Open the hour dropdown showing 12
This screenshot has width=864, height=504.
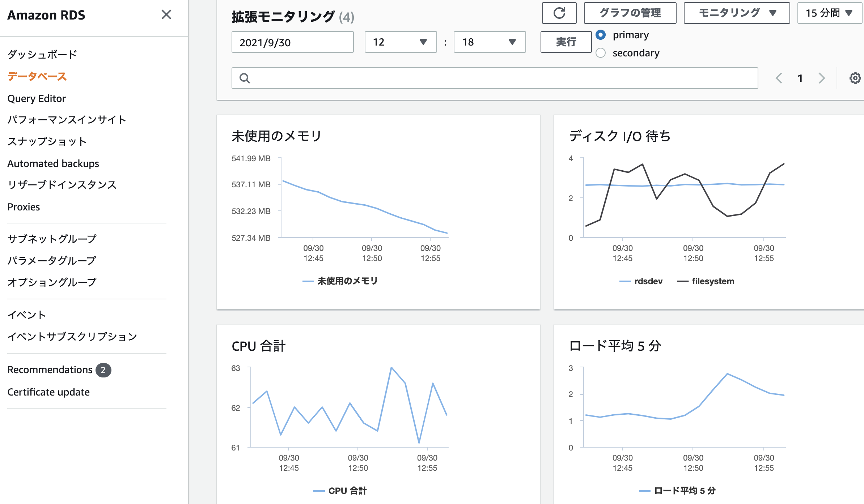pyautogui.click(x=401, y=42)
